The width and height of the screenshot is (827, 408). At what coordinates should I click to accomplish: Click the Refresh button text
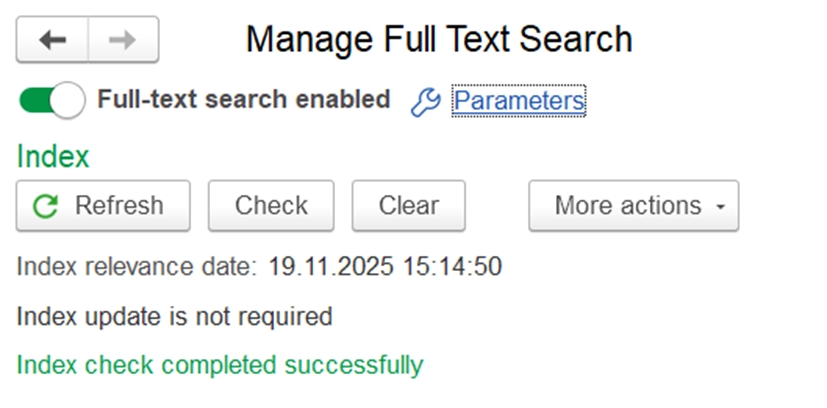(x=119, y=206)
